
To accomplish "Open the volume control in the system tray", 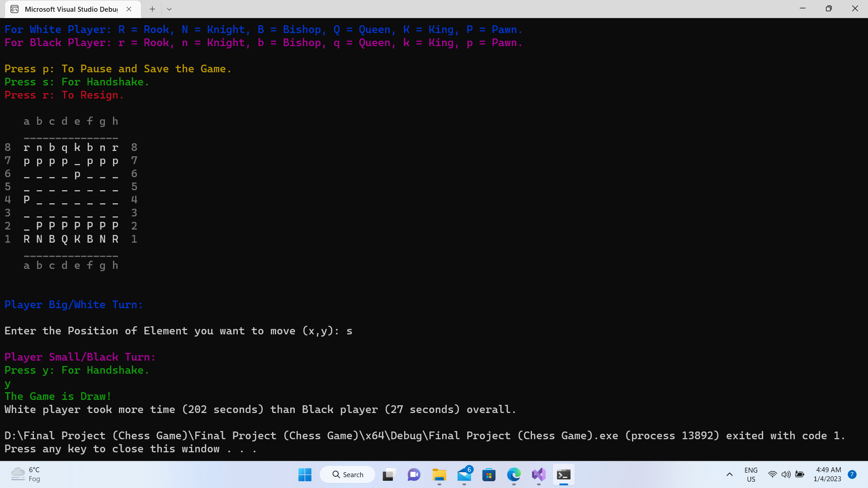I will [x=786, y=474].
